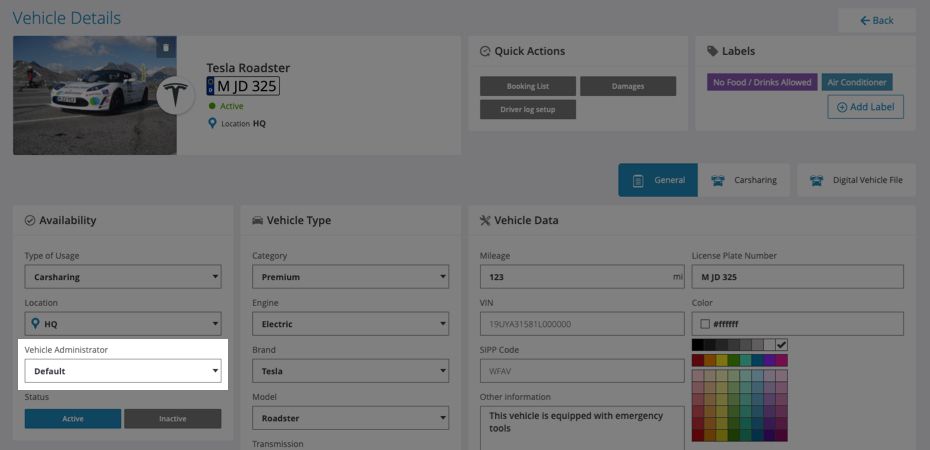The width and height of the screenshot is (930, 450).
Task: Click the Availability checkmark header icon
Action: (30, 221)
